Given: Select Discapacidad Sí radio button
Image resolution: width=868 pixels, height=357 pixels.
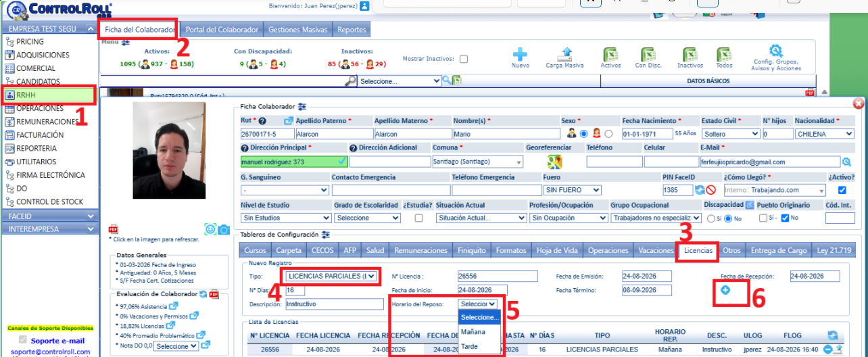Looking at the screenshot, I should point(710,218).
